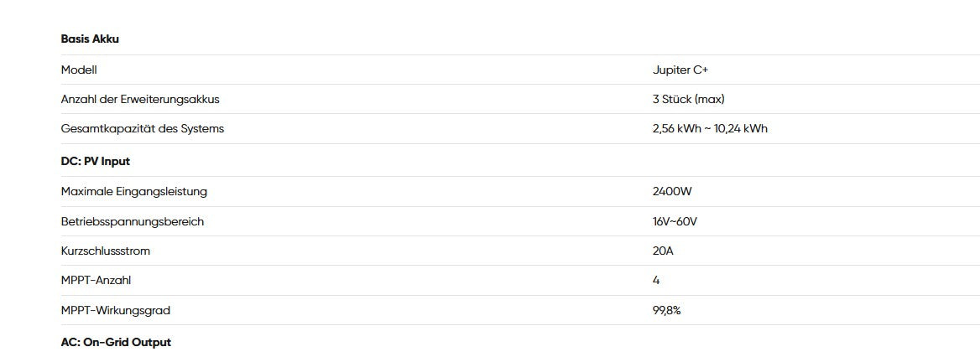Select the "Modell" row label
Image resolution: width=980 pixels, height=357 pixels.
tap(79, 70)
